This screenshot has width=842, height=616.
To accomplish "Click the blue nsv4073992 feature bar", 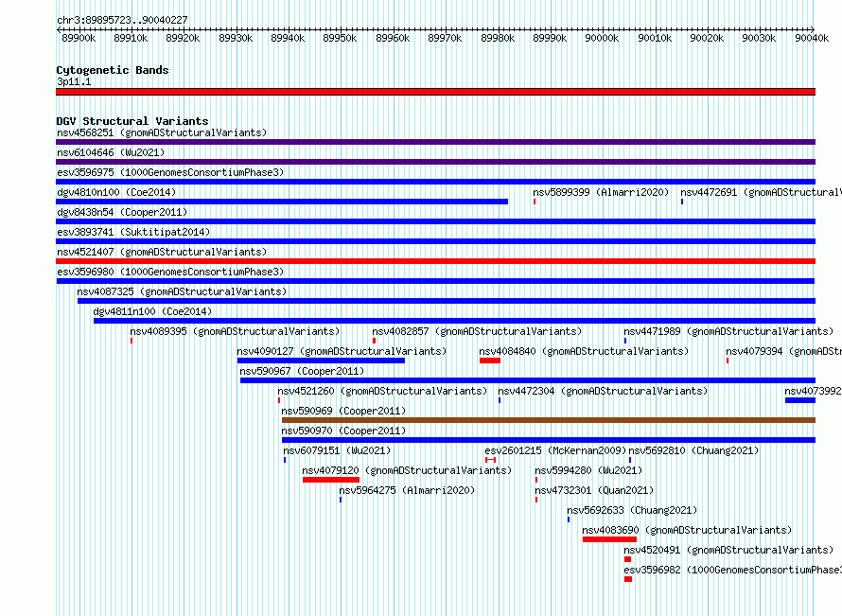I will click(800, 400).
